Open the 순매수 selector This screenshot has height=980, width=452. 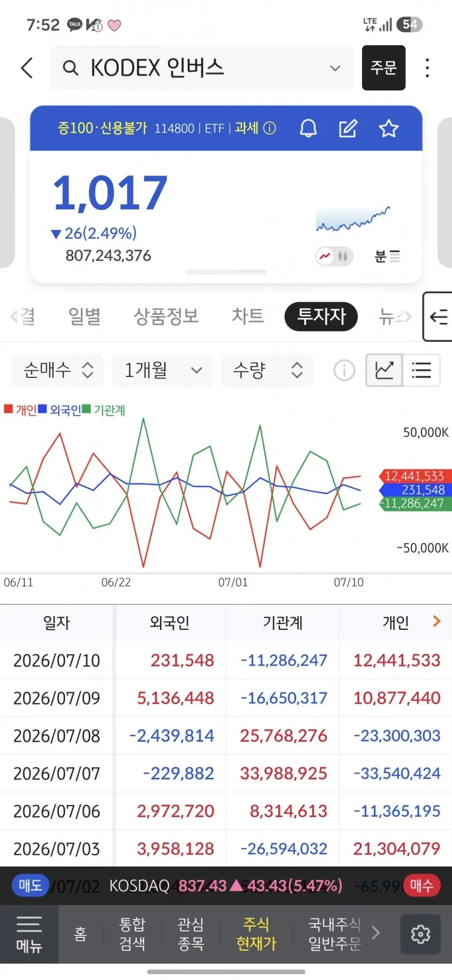click(x=58, y=370)
